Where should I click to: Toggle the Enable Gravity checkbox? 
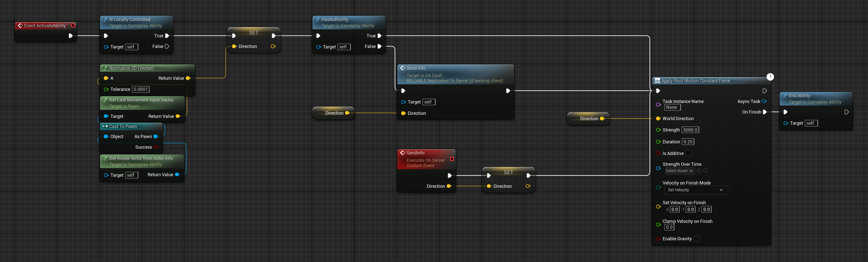(x=697, y=239)
